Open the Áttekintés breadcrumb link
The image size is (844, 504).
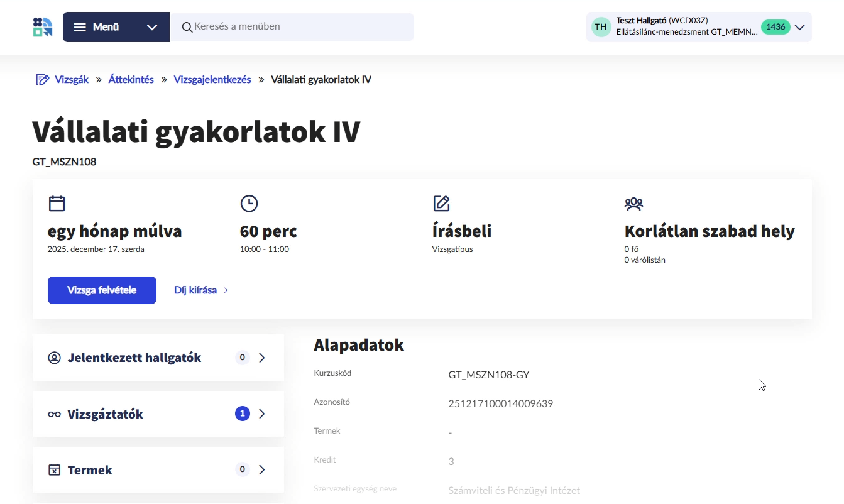[131, 79]
